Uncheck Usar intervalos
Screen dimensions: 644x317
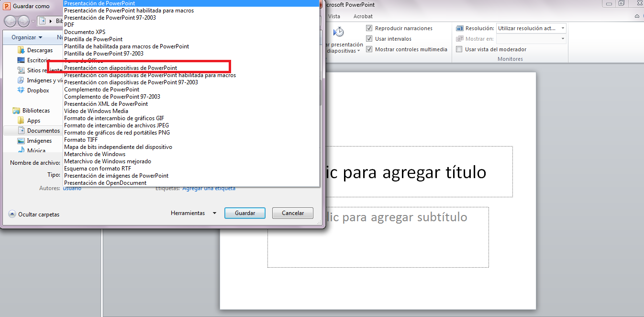369,39
